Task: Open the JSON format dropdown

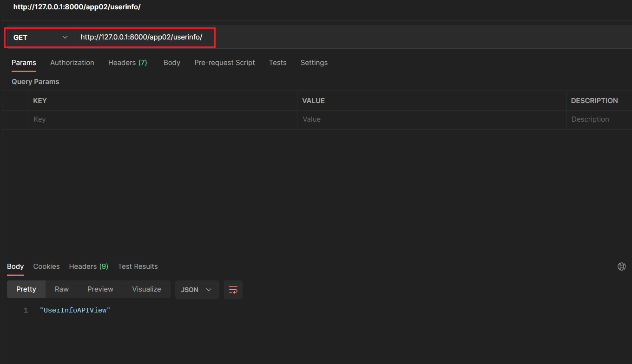Action: coord(197,290)
